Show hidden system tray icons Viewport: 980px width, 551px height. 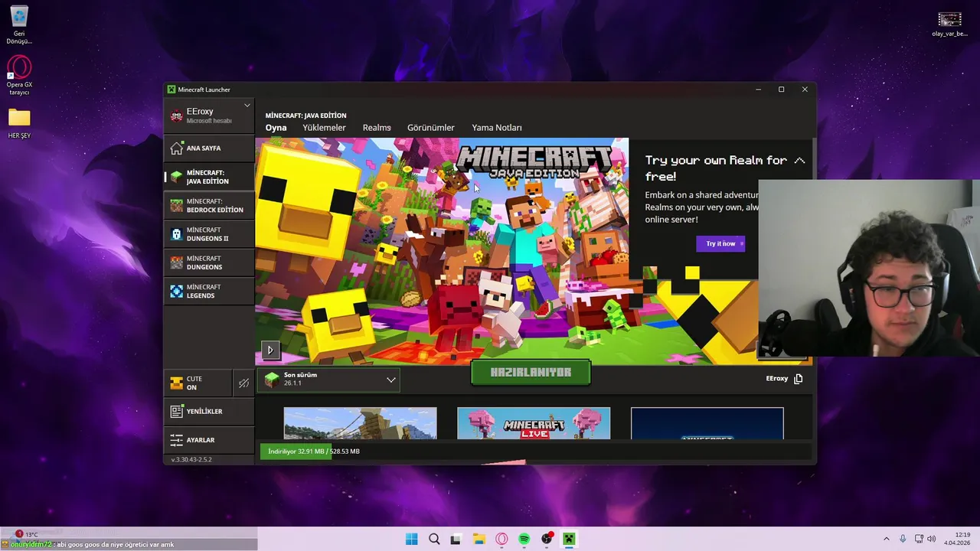click(x=887, y=539)
